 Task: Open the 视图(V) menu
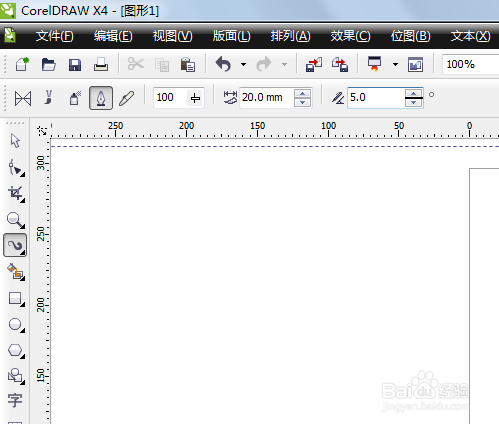[x=173, y=36]
